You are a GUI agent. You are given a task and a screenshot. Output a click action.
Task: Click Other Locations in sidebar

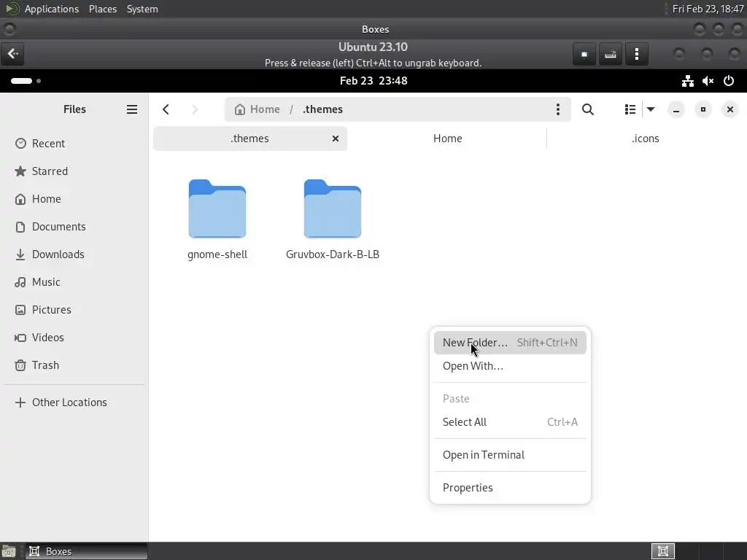click(x=74, y=402)
